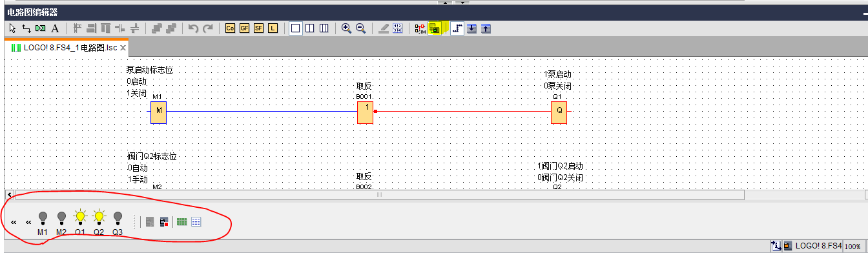
Task: Zoom out of the circuit diagram
Action: [x=360, y=28]
